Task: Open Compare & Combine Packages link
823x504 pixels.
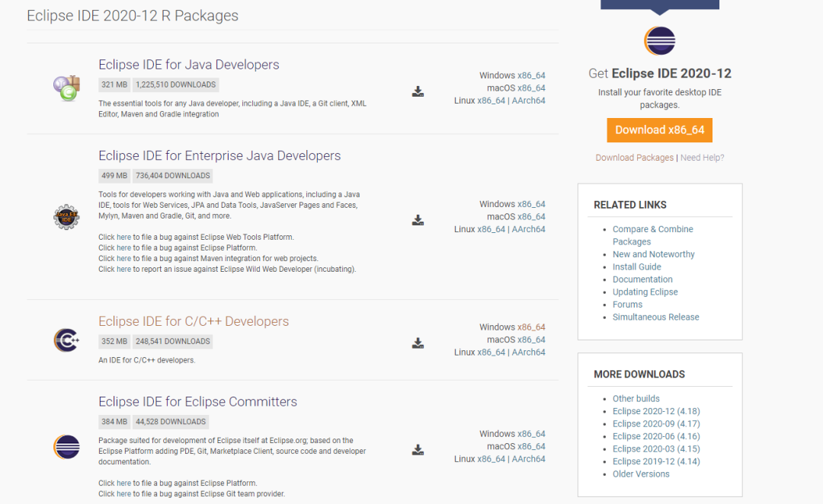Action: point(653,235)
